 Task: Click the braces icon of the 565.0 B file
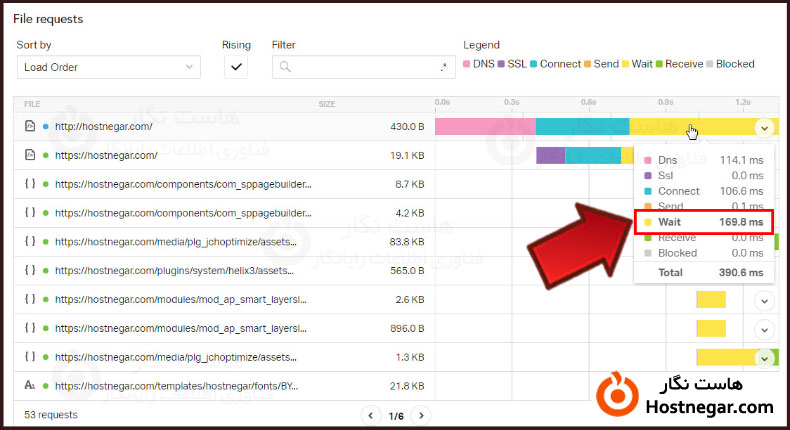30,270
